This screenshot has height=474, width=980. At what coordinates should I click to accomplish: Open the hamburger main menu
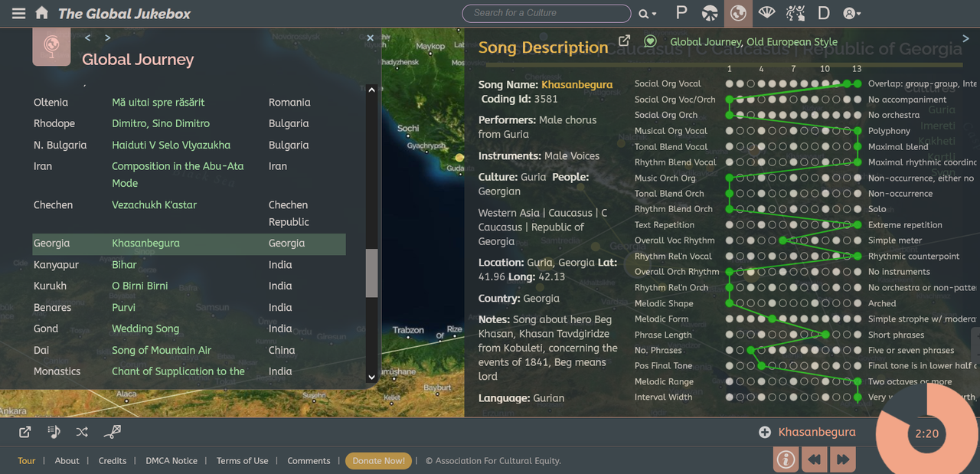tap(18, 14)
